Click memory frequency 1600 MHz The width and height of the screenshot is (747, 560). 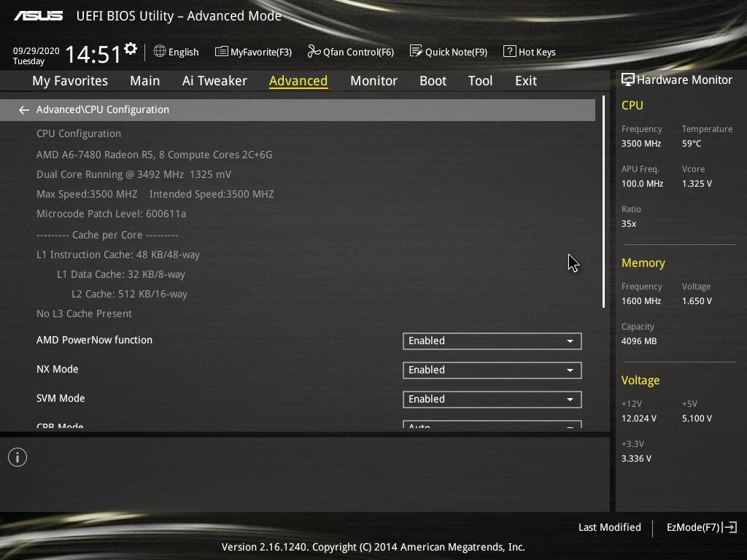(641, 301)
